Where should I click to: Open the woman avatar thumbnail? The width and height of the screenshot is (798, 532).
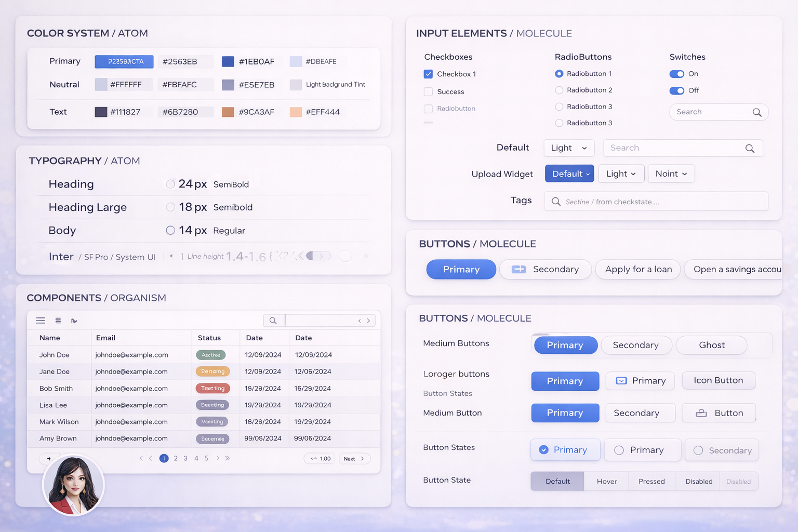(73, 485)
